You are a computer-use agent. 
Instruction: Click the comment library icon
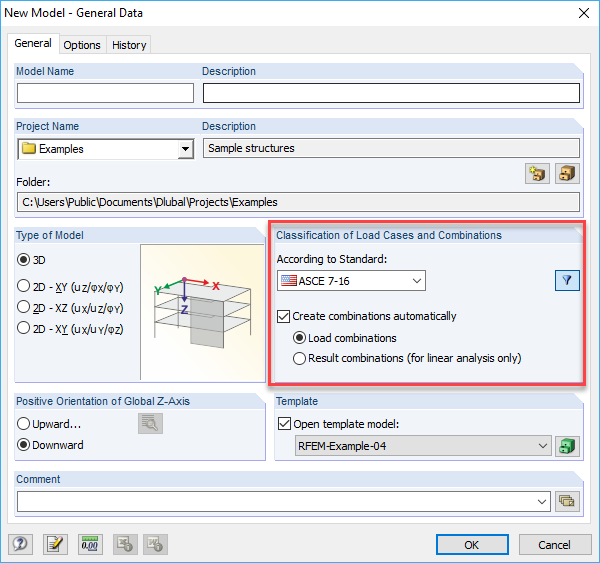(567, 501)
